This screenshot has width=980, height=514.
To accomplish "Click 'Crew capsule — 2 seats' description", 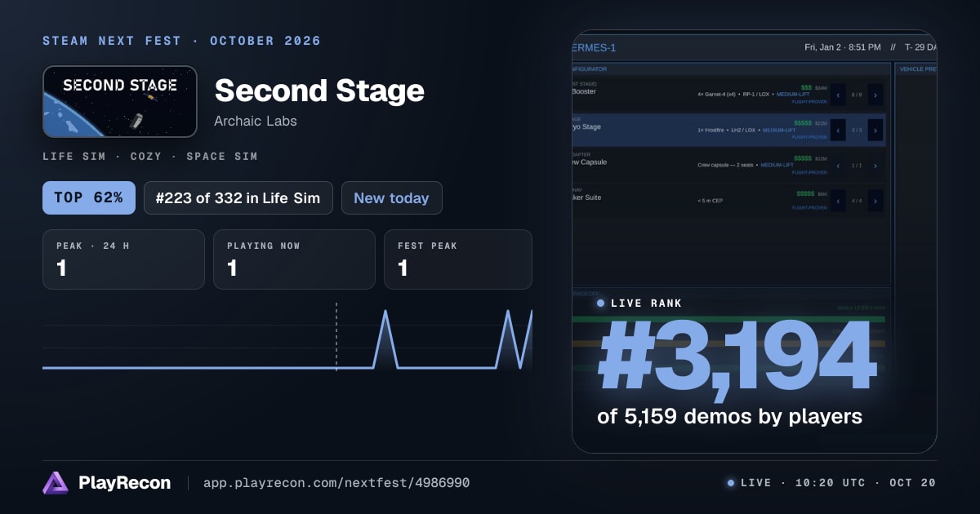I will 725,166.
